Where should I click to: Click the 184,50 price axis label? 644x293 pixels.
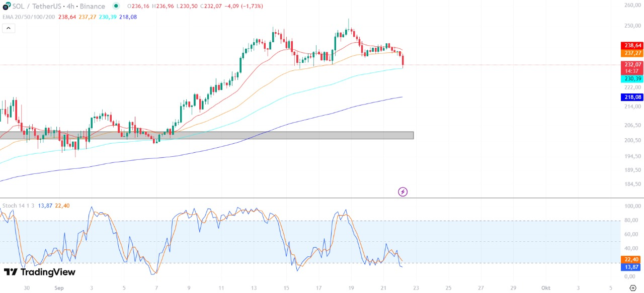(x=632, y=184)
